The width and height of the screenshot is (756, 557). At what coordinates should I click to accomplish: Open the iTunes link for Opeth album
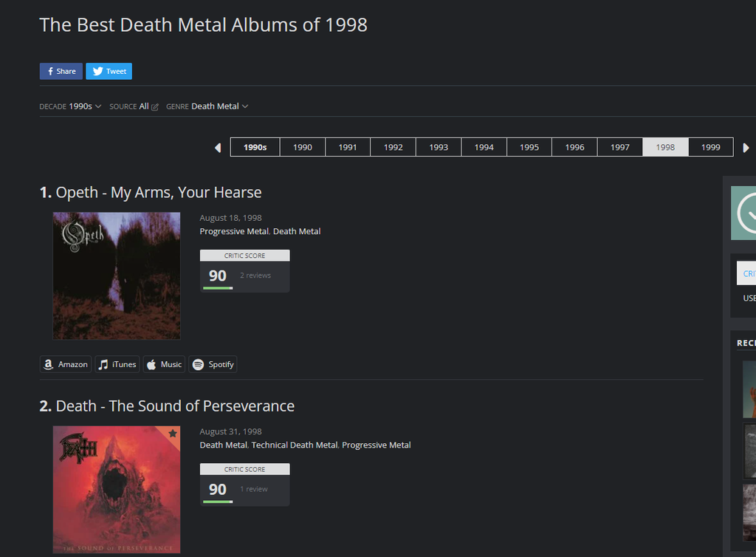tap(117, 364)
